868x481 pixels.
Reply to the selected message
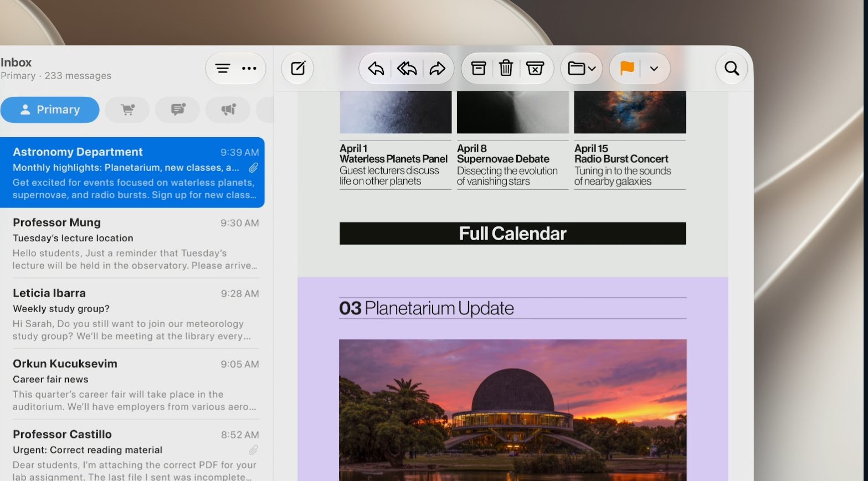(x=376, y=69)
